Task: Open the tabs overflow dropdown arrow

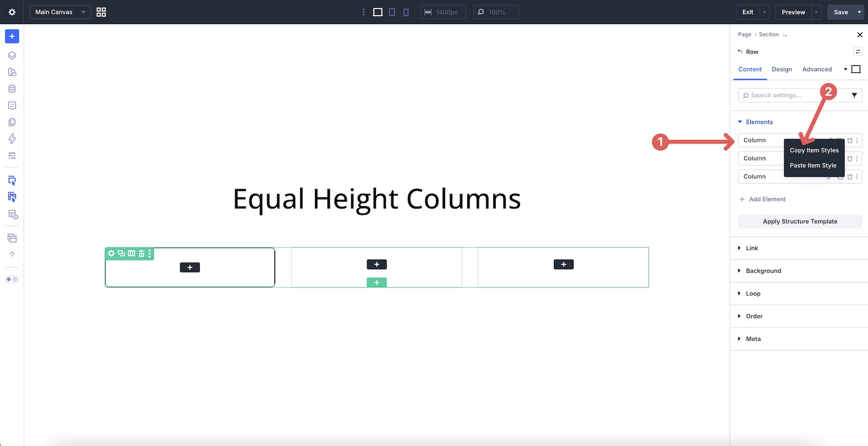Action: pyautogui.click(x=845, y=70)
